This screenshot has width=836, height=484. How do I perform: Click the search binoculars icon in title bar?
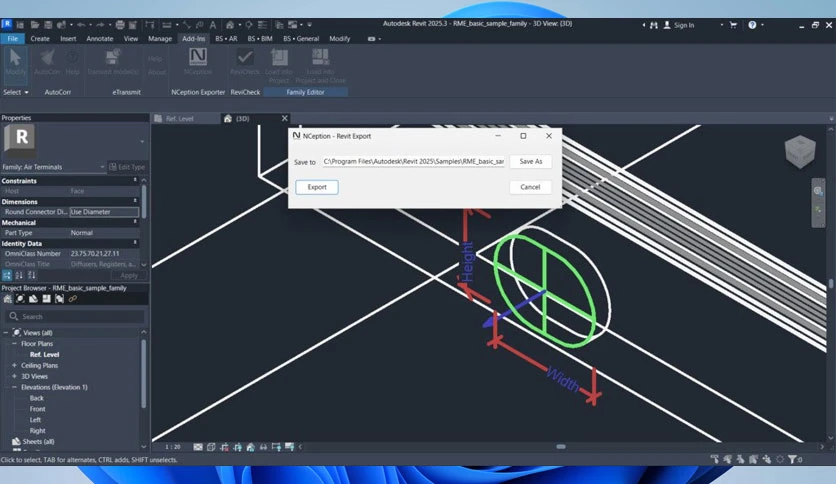click(x=654, y=25)
